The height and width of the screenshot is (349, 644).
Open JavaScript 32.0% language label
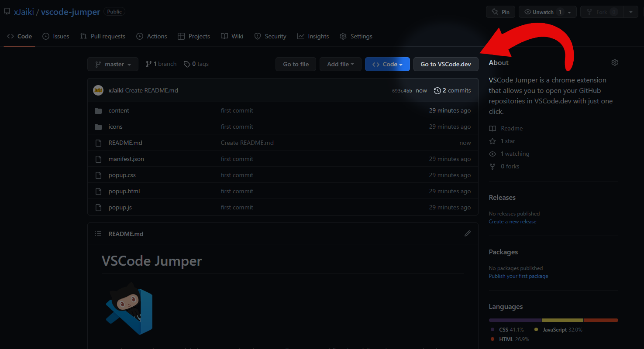[x=558, y=330]
